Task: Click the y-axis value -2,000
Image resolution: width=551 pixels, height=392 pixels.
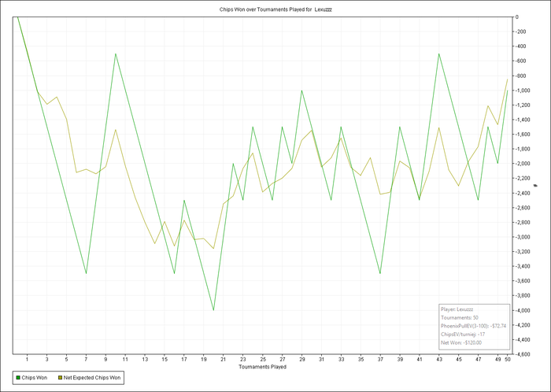Action: (521, 164)
